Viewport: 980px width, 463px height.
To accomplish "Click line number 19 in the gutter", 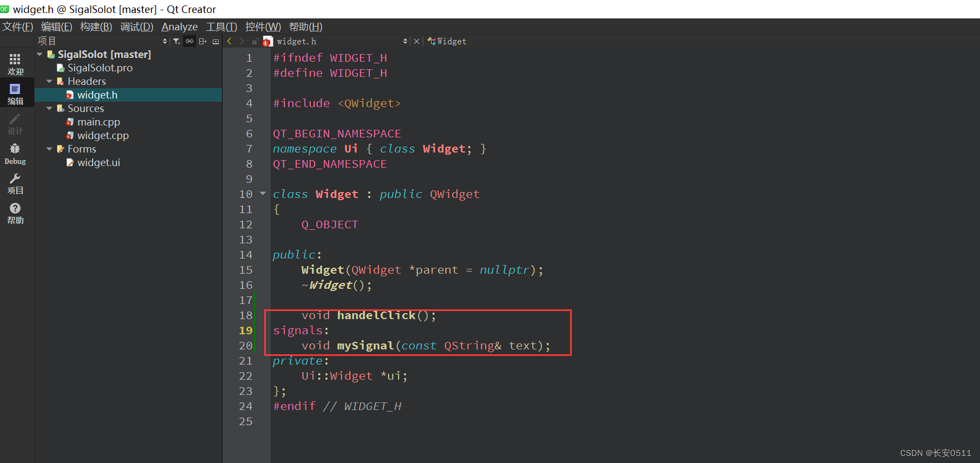I will 246,330.
